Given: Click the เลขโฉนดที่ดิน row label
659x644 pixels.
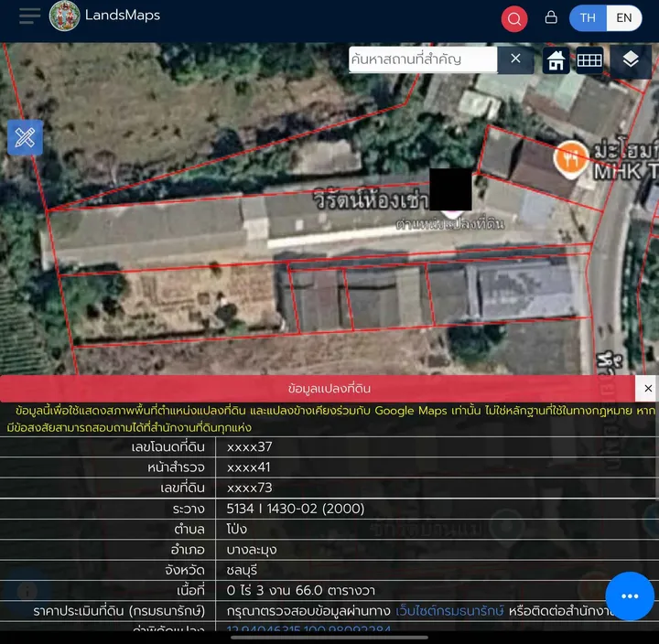Looking at the screenshot, I should pyautogui.click(x=168, y=446).
